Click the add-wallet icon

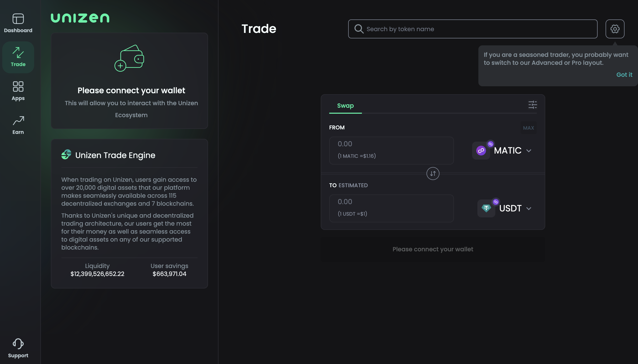pos(129,58)
